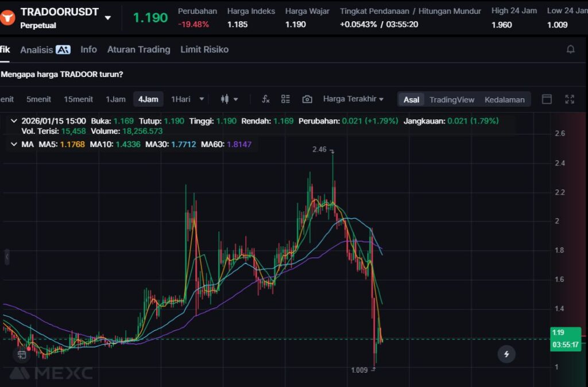Screen dimensions: 588x387
Task: Click the chart layout window icon
Action: (x=547, y=99)
